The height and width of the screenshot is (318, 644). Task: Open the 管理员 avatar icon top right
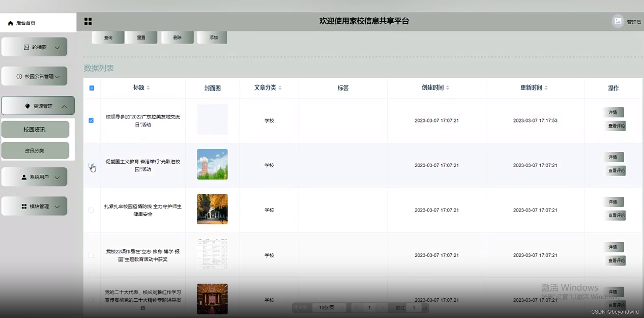[618, 21]
